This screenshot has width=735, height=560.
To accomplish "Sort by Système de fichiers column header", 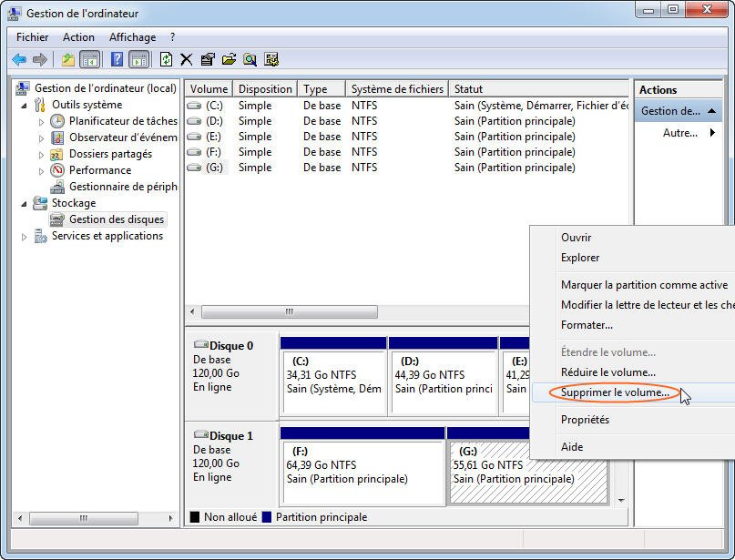I will click(x=397, y=89).
